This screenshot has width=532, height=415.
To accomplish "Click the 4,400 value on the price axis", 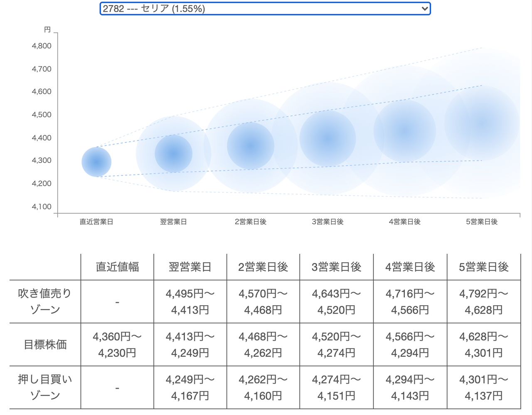I will coord(42,138).
